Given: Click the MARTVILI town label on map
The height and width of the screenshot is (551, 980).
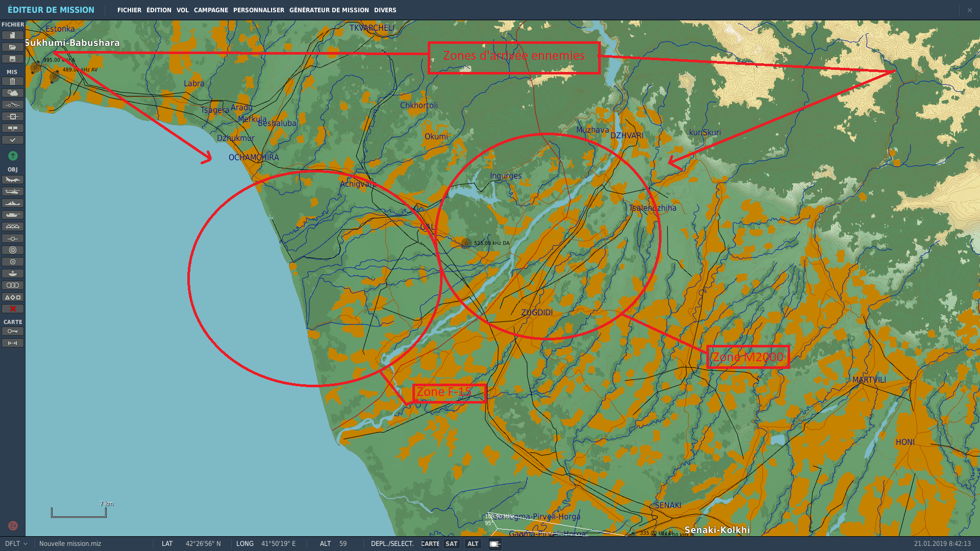Looking at the screenshot, I should [869, 380].
